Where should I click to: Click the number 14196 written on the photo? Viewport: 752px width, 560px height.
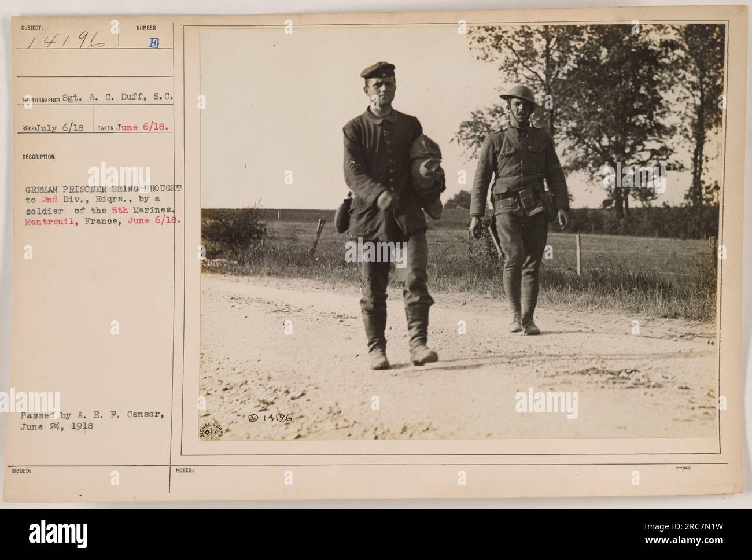278,418
